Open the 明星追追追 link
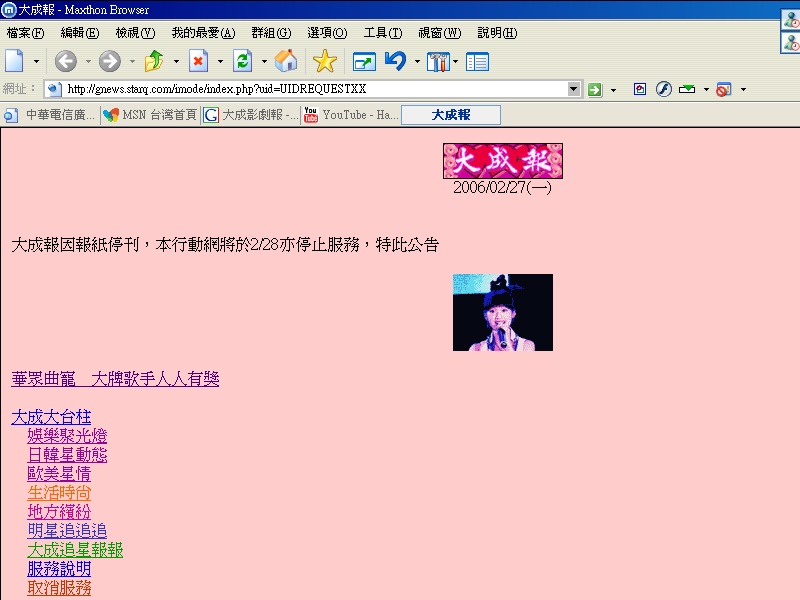This screenshot has width=800, height=600. 67,531
